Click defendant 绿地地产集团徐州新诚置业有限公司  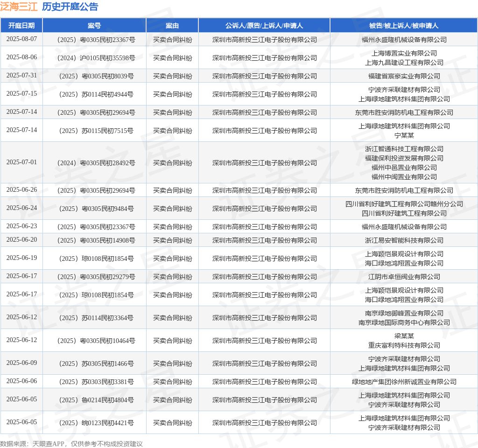(x=404, y=382)
